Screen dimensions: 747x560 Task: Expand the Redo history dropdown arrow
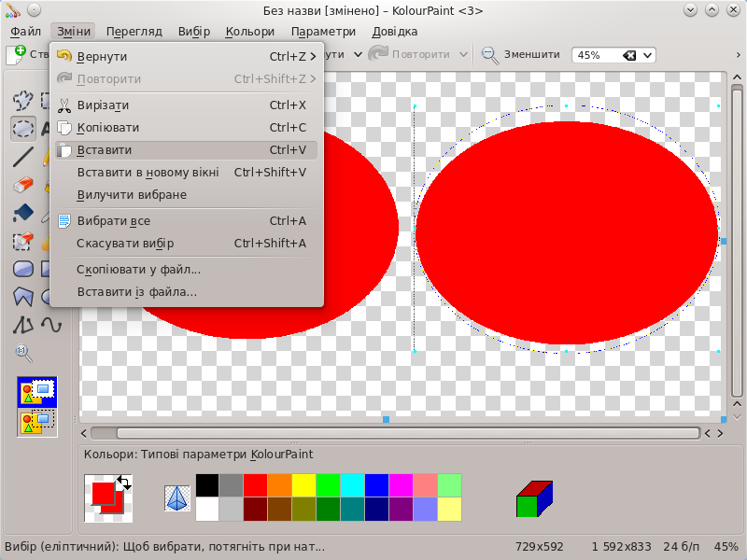pos(465,55)
